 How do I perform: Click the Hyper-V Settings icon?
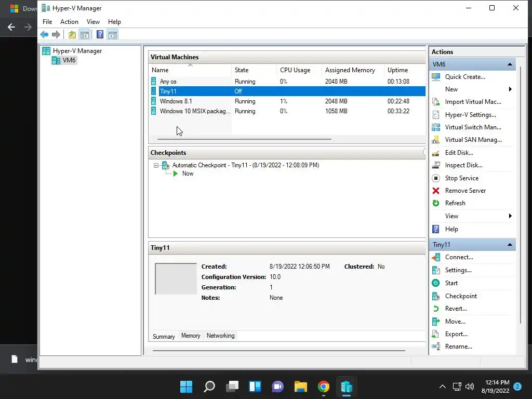pos(436,115)
